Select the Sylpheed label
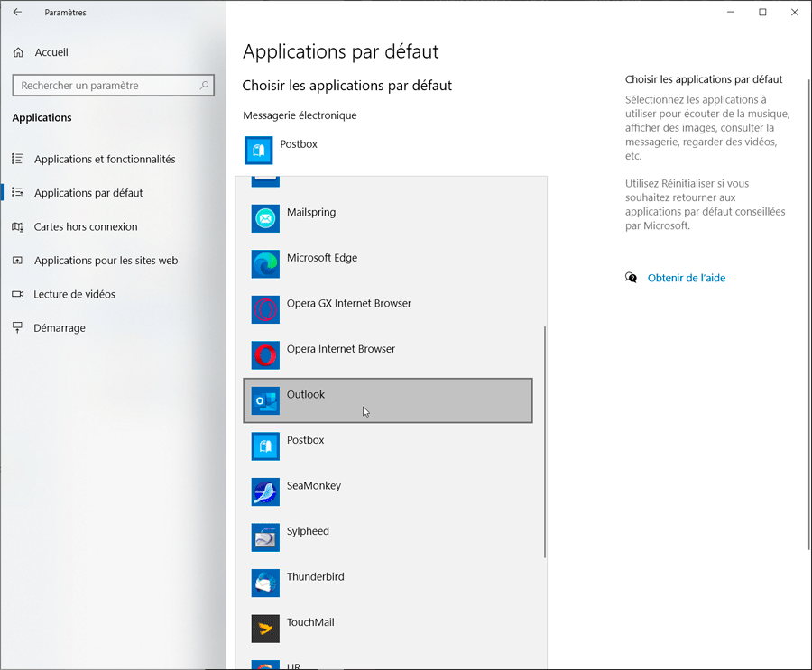Screen dimensions: 812x670 (309, 531)
